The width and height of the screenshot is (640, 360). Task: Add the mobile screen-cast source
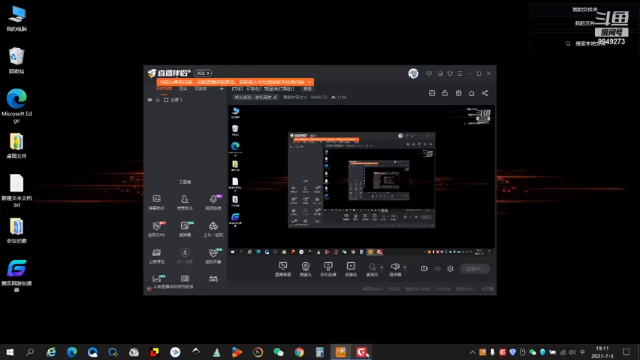tap(328, 269)
